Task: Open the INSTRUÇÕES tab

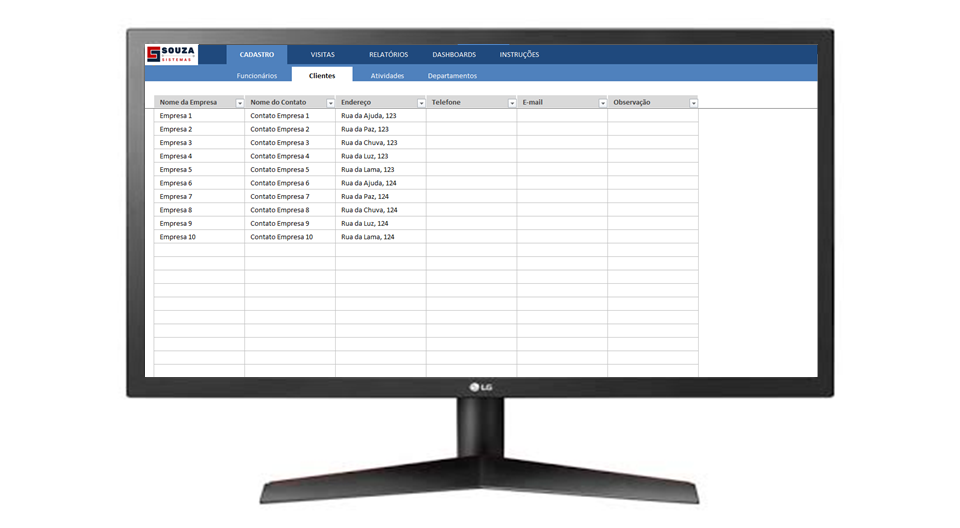Action: pos(519,55)
